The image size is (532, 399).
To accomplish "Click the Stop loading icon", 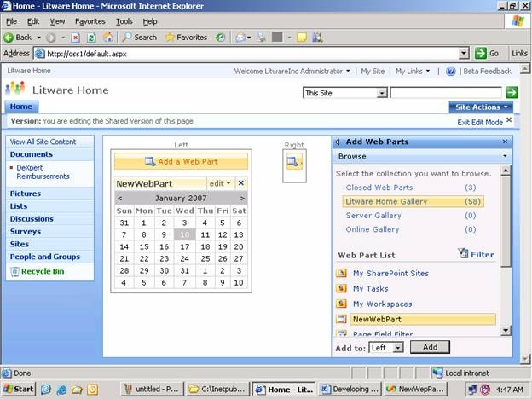I will [x=75, y=38].
